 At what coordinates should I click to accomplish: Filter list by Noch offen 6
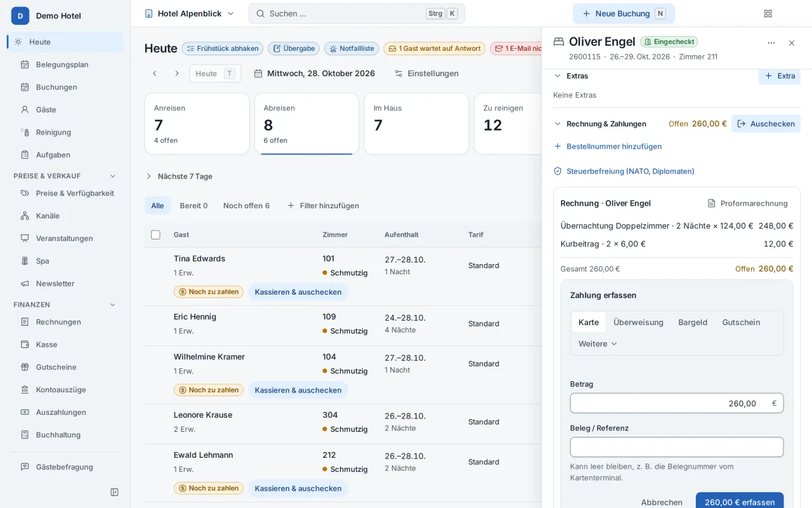point(246,206)
